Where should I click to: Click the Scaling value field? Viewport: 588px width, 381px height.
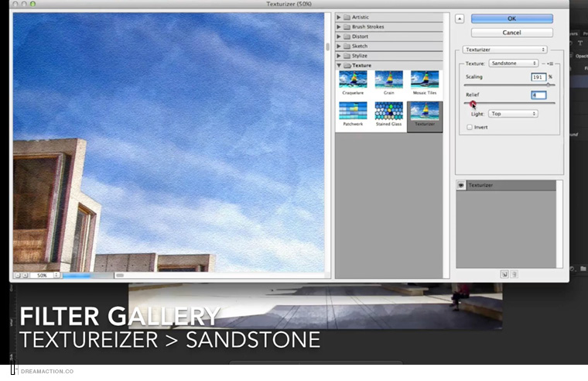[x=538, y=77]
